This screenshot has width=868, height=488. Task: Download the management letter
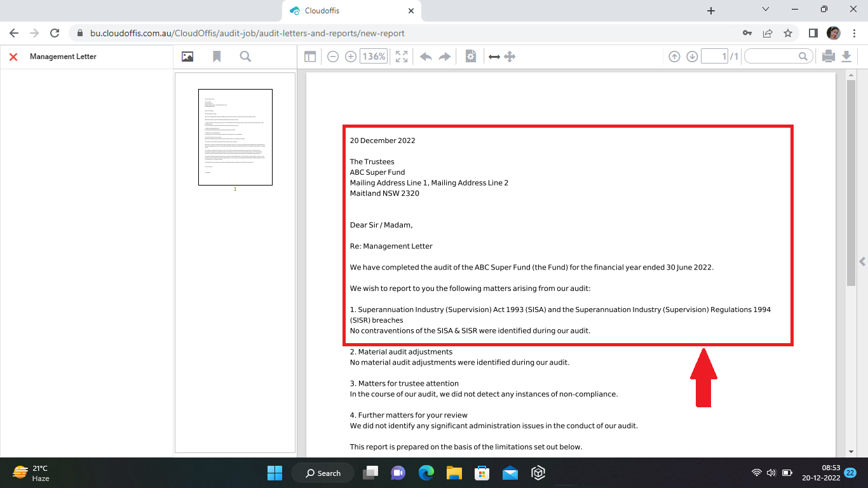click(x=846, y=57)
